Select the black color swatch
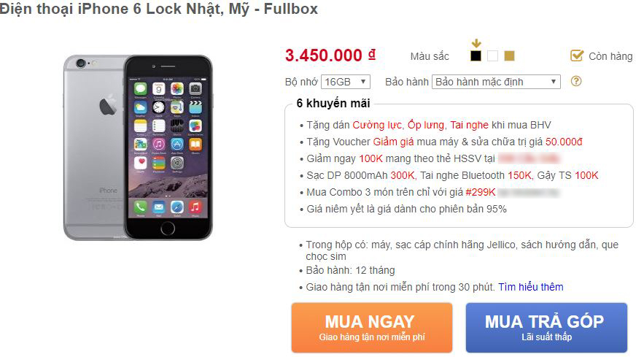The image size is (644, 357). point(476,56)
